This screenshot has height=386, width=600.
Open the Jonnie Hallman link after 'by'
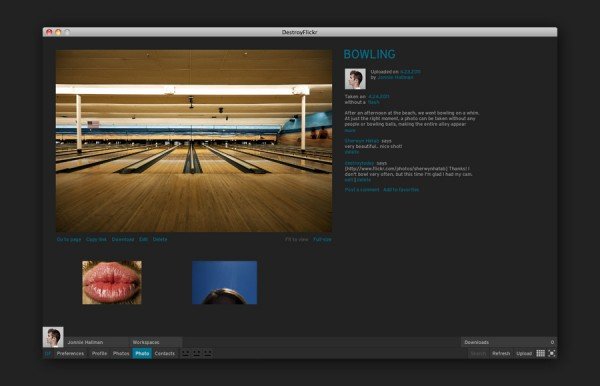[395, 77]
